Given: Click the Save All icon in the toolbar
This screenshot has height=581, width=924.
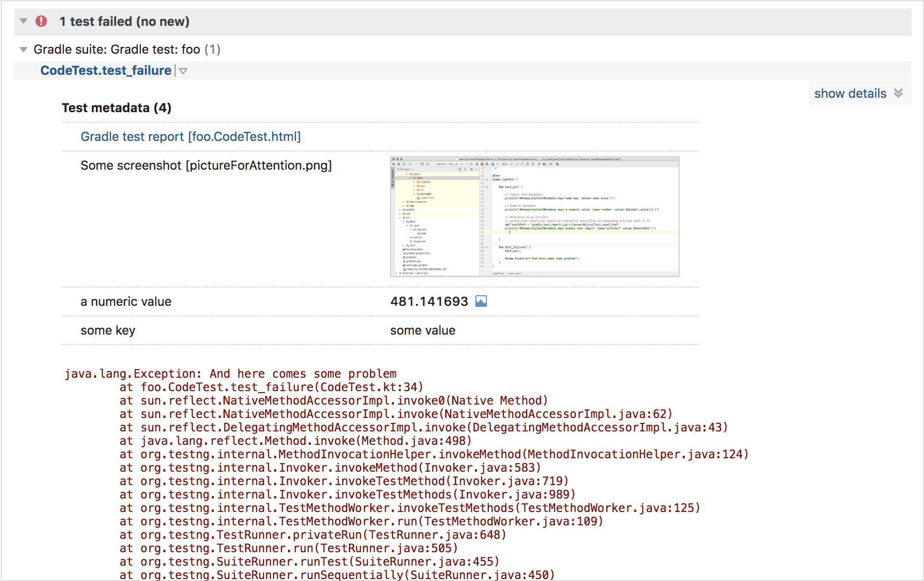Looking at the screenshot, I should tap(400, 164).
